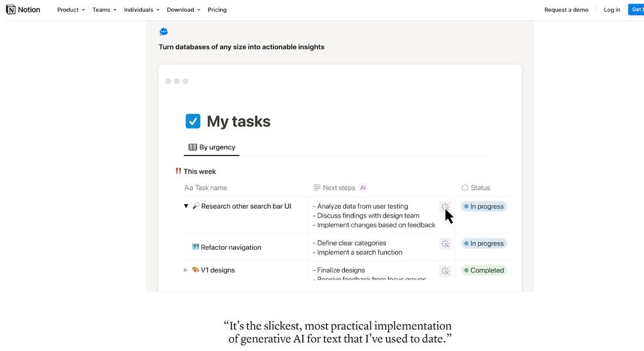Click the Log in button
This screenshot has width=644, height=351.
click(611, 9)
